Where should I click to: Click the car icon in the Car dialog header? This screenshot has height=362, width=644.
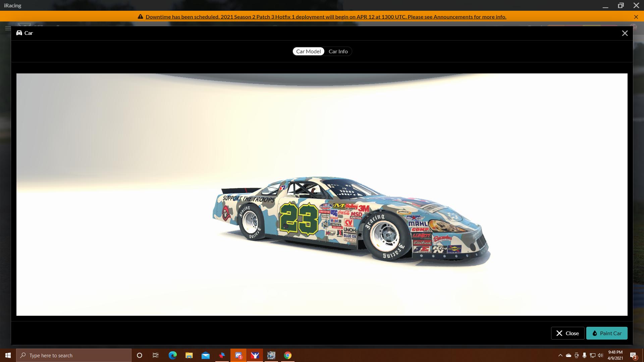[x=19, y=33]
